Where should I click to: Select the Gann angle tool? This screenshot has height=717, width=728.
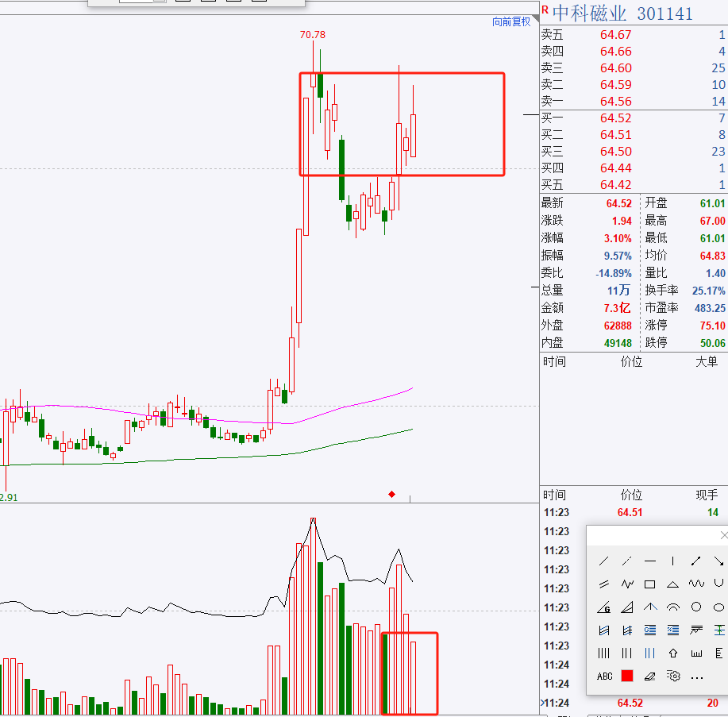[603, 607]
